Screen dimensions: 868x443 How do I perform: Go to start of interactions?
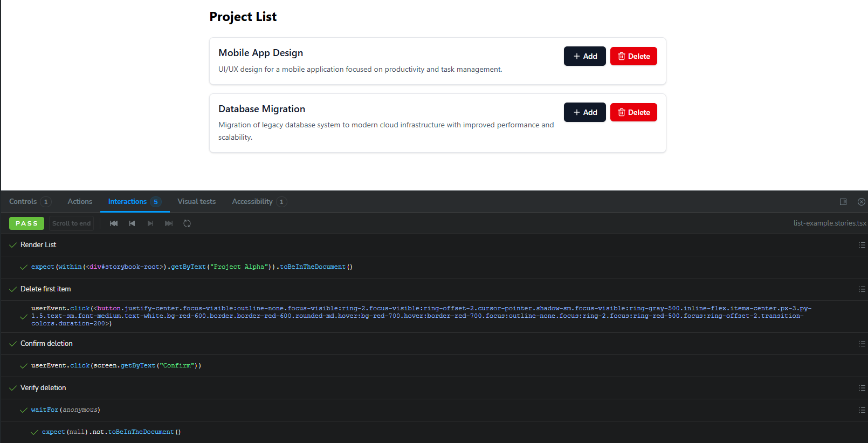click(114, 223)
